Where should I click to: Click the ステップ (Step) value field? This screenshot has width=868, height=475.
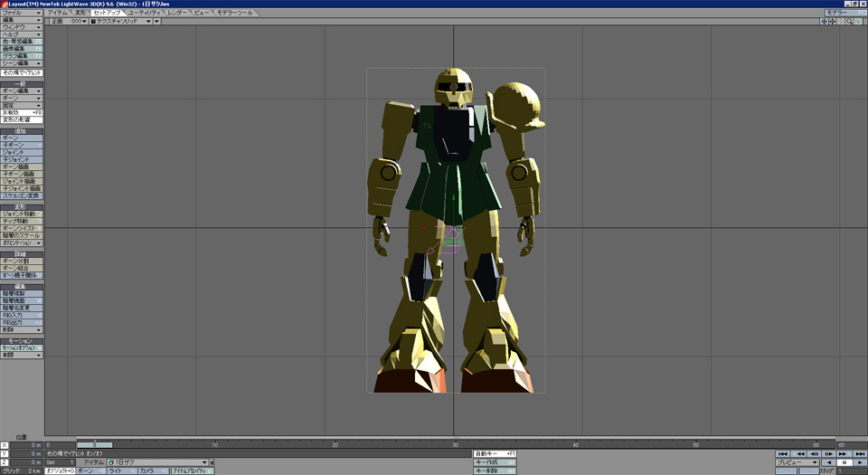click(x=852, y=471)
